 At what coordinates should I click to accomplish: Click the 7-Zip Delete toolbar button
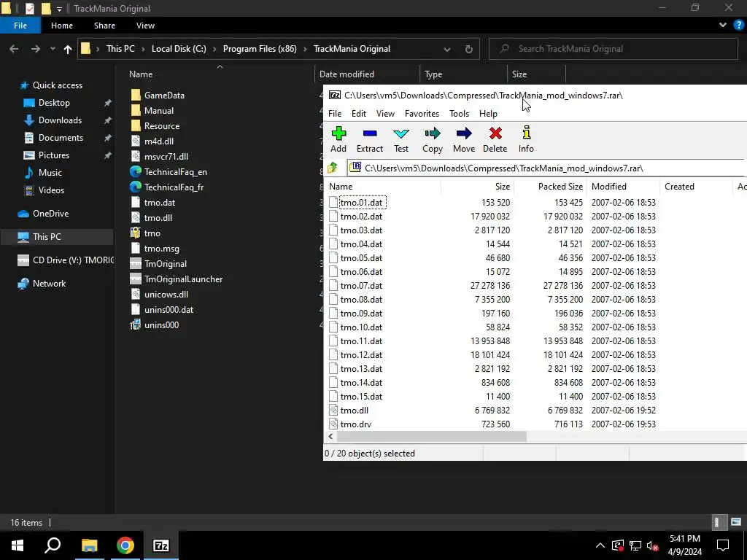coord(495,139)
